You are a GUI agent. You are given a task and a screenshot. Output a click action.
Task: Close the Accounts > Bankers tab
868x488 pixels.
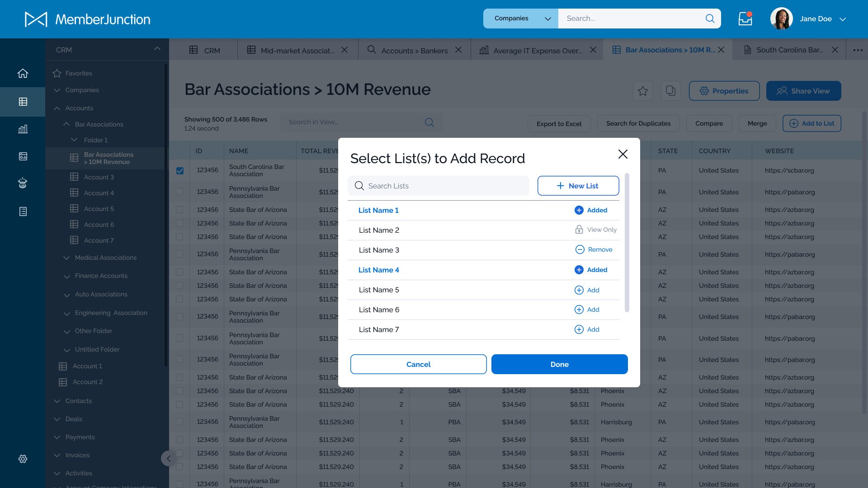click(458, 50)
